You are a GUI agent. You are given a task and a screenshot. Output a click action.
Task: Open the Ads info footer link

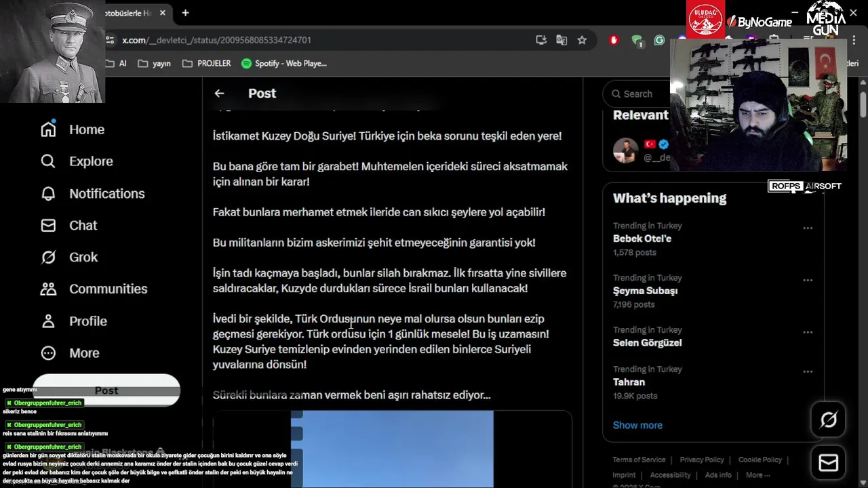718,475
